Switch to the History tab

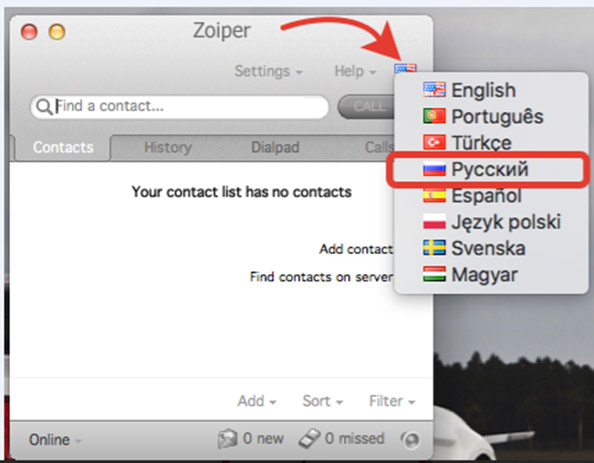(168, 147)
